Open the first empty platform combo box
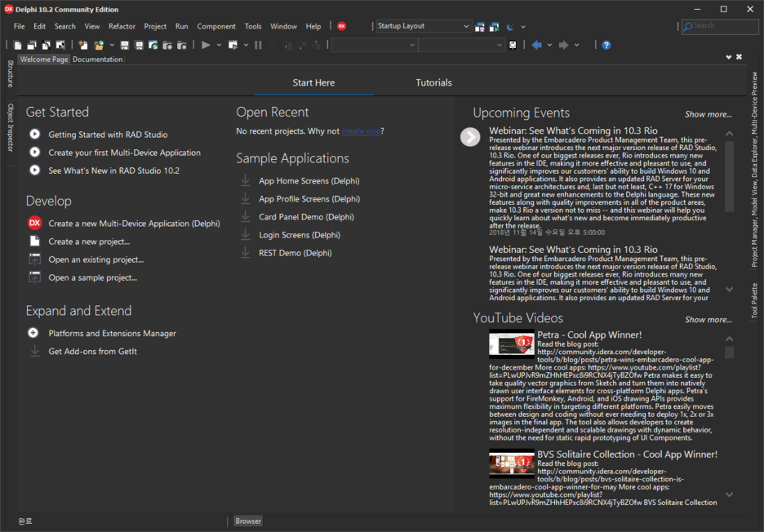The image size is (764, 532). coord(374,46)
